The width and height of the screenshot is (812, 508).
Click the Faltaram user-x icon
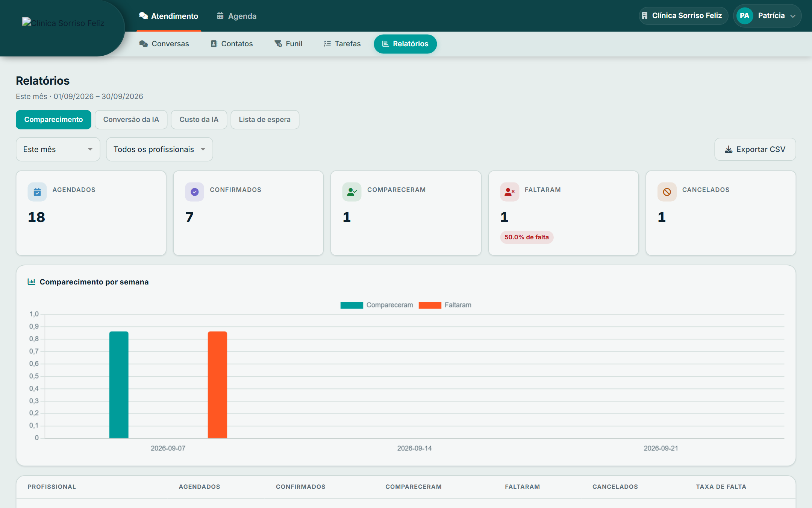pyautogui.click(x=509, y=192)
